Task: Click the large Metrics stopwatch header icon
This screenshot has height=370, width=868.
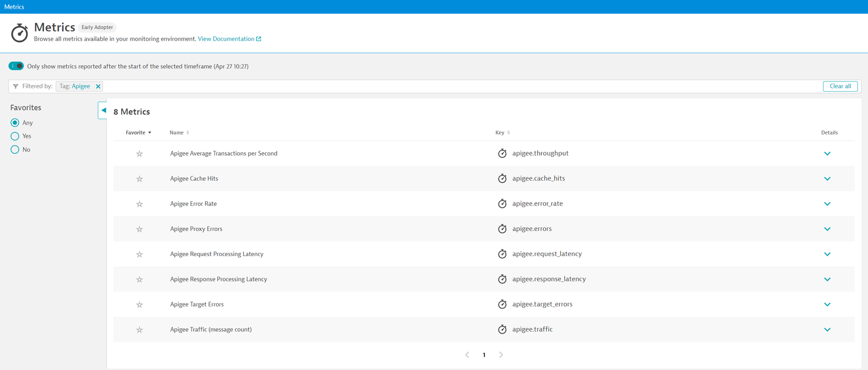Action: point(20,33)
